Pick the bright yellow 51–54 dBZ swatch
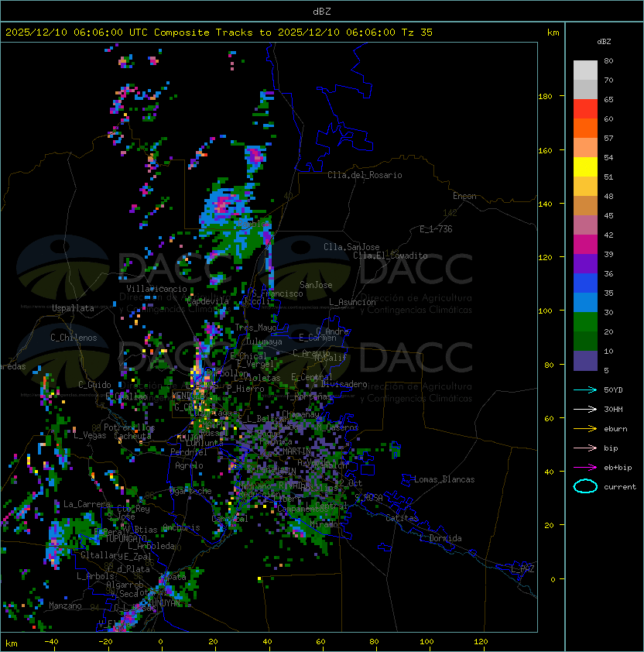 coord(585,167)
